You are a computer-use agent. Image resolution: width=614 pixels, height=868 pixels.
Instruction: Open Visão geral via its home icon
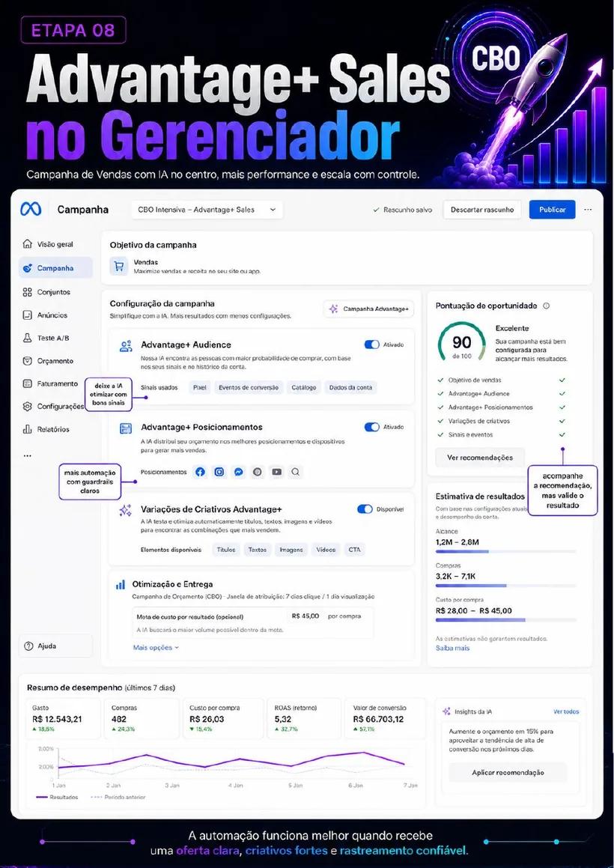pos(27,244)
